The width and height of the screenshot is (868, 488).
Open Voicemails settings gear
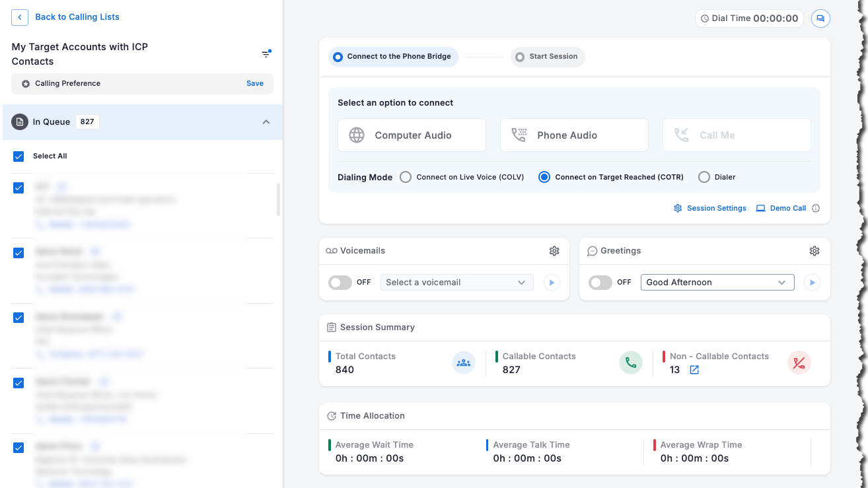pyautogui.click(x=554, y=251)
